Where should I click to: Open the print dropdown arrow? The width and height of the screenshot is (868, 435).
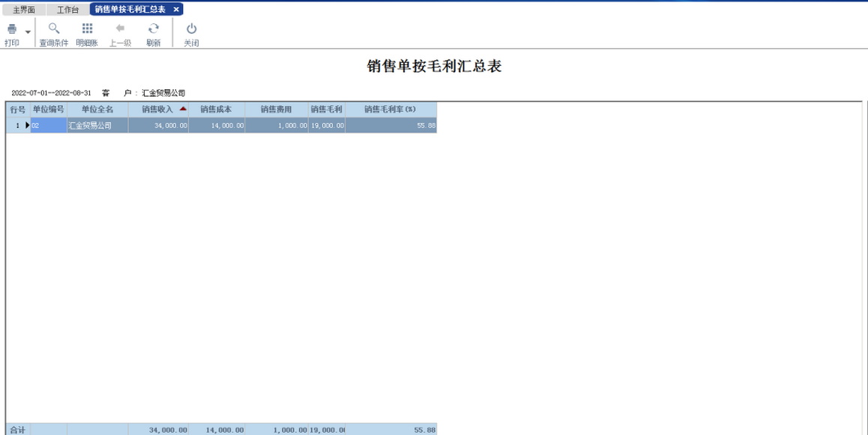tap(28, 32)
